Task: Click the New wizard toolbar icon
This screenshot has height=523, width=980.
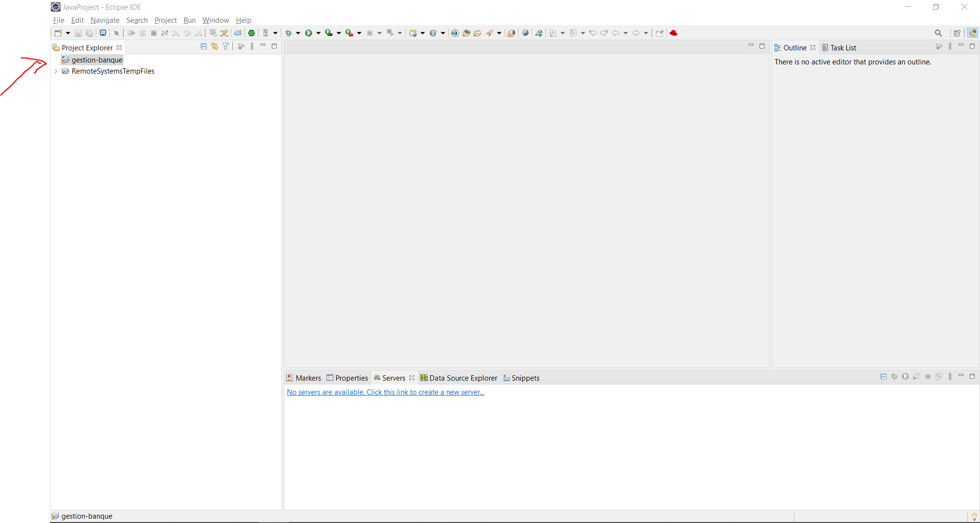Action: pos(58,33)
